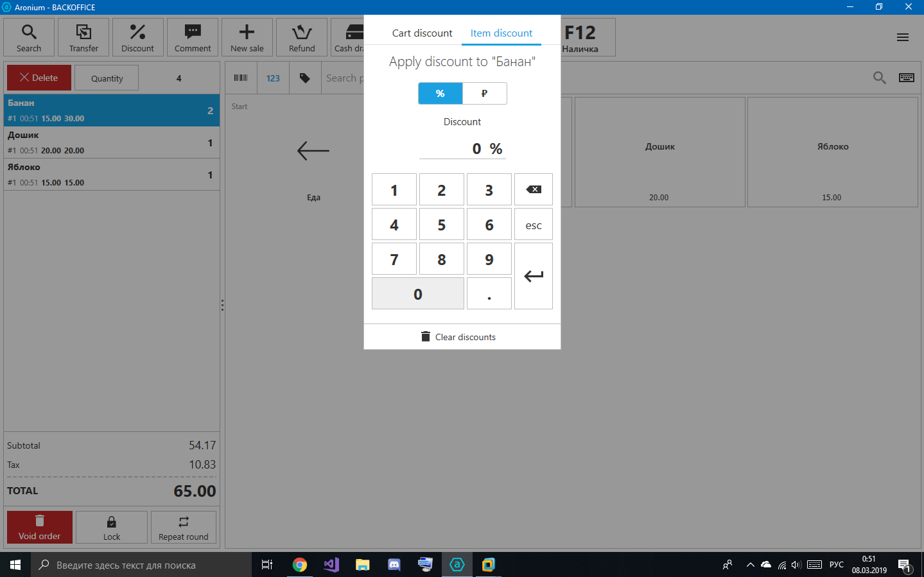The width and height of the screenshot is (924, 577).
Task: Click the barcode scan icon
Action: (x=241, y=78)
